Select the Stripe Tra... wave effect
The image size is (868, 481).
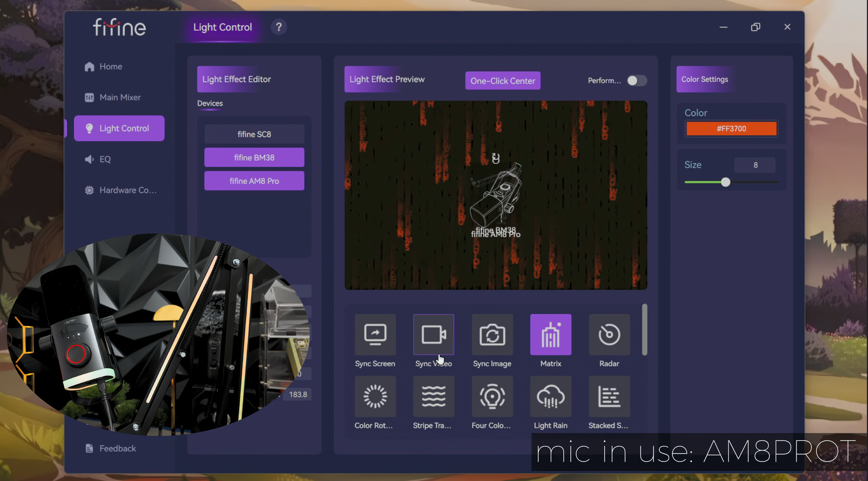coord(434,396)
